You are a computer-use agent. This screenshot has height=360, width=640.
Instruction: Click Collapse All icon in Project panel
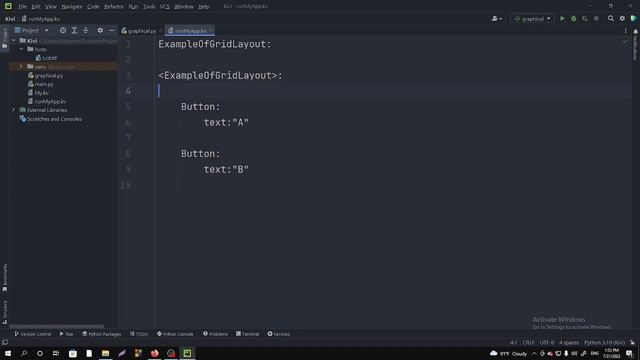(x=86, y=31)
